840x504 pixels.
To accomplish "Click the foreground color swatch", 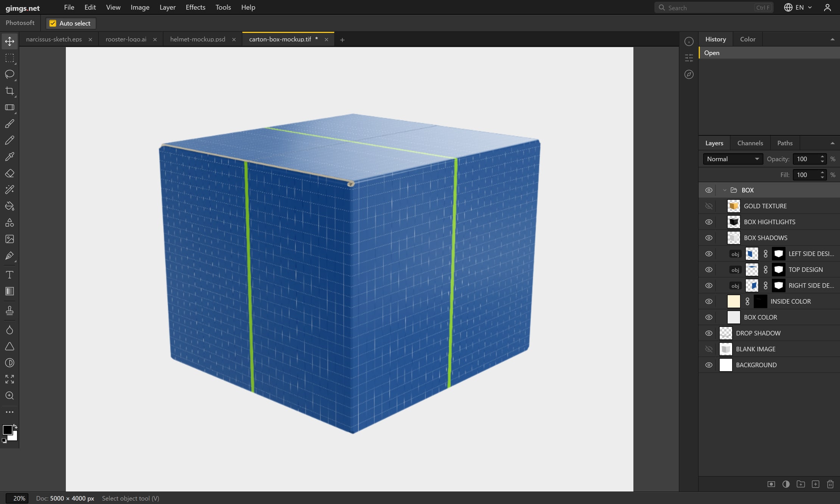I will (8, 430).
